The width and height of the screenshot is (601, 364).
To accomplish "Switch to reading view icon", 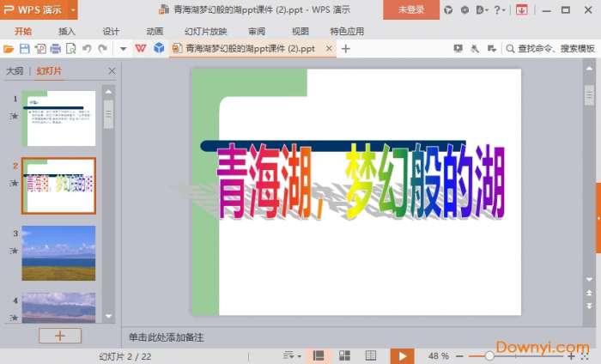I will (370, 355).
